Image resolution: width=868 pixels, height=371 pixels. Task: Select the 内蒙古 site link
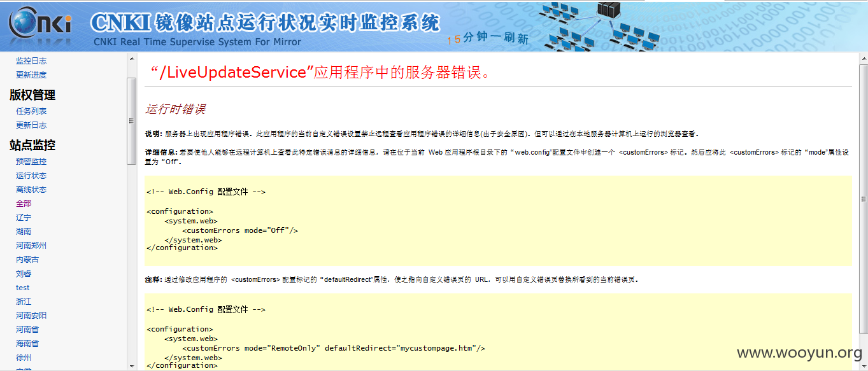point(27,260)
